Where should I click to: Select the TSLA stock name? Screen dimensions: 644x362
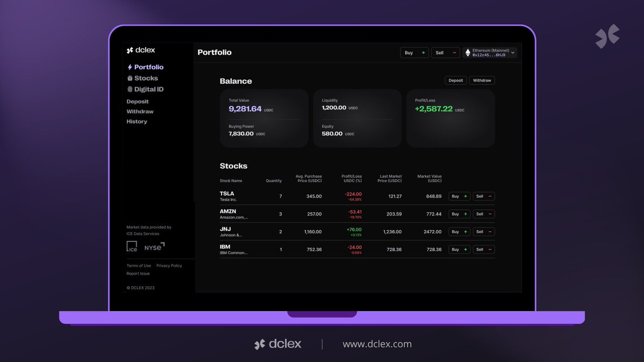coord(227,194)
